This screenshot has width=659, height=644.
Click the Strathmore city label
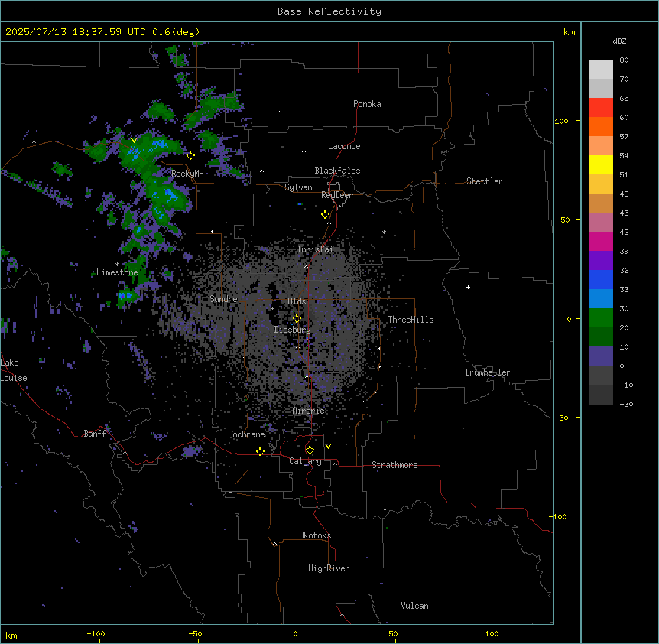point(394,465)
